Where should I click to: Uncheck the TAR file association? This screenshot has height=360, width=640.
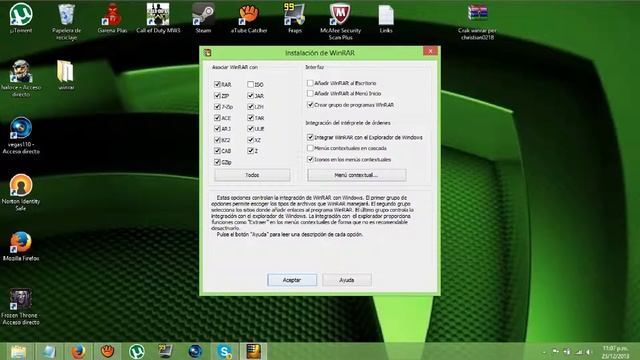250,118
